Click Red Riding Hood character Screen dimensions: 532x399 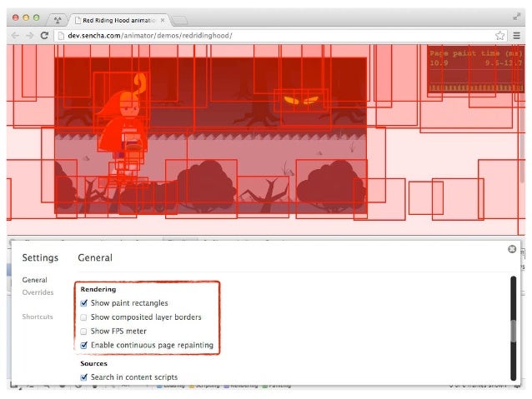pyautogui.click(x=124, y=127)
